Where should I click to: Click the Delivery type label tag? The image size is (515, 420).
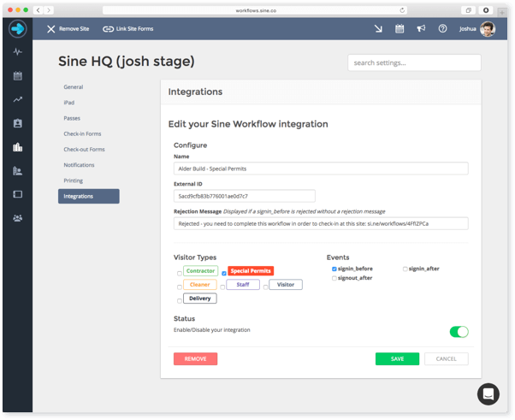(199, 299)
